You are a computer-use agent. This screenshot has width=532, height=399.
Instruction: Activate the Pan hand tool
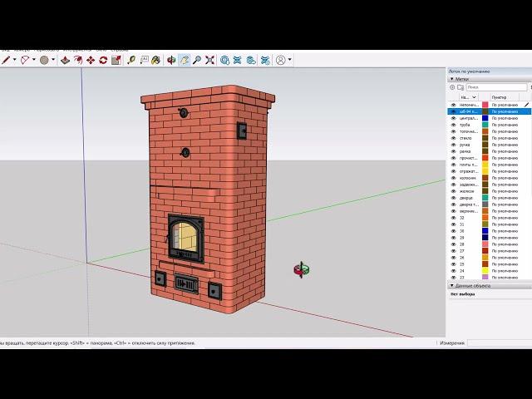coord(185,60)
